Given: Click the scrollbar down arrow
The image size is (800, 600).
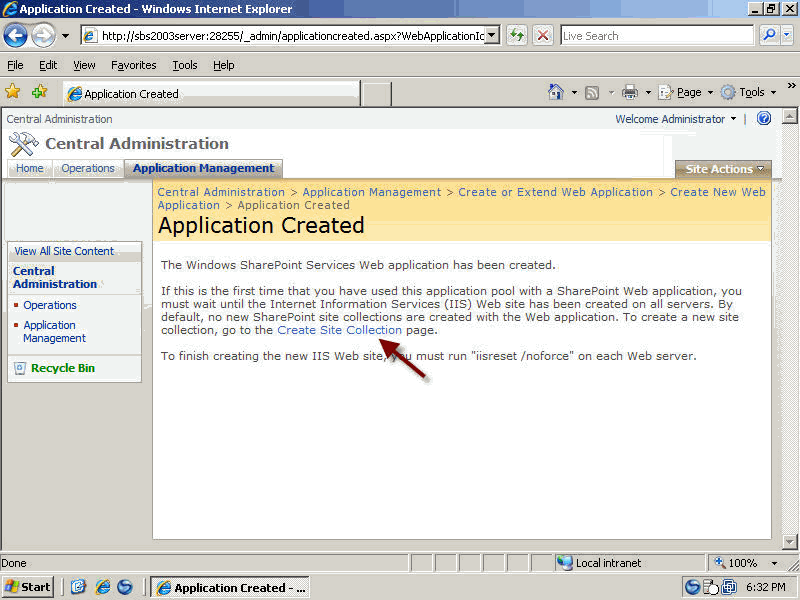Looking at the screenshot, I should pos(789,541).
